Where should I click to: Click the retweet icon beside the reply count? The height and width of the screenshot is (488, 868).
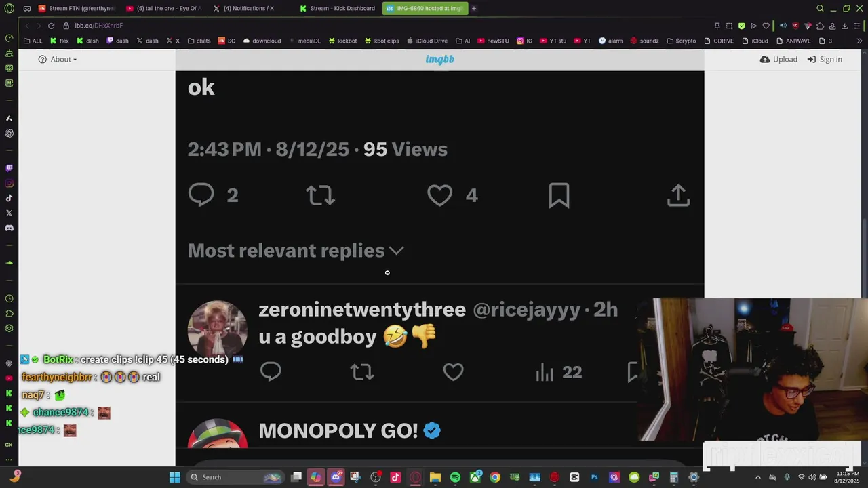(320, 195)
